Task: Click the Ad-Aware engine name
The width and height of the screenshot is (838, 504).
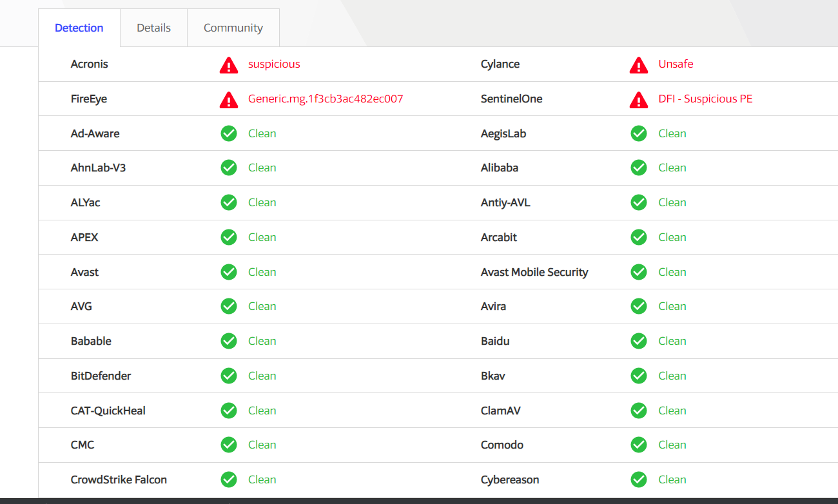Action: tap(95, 133)
